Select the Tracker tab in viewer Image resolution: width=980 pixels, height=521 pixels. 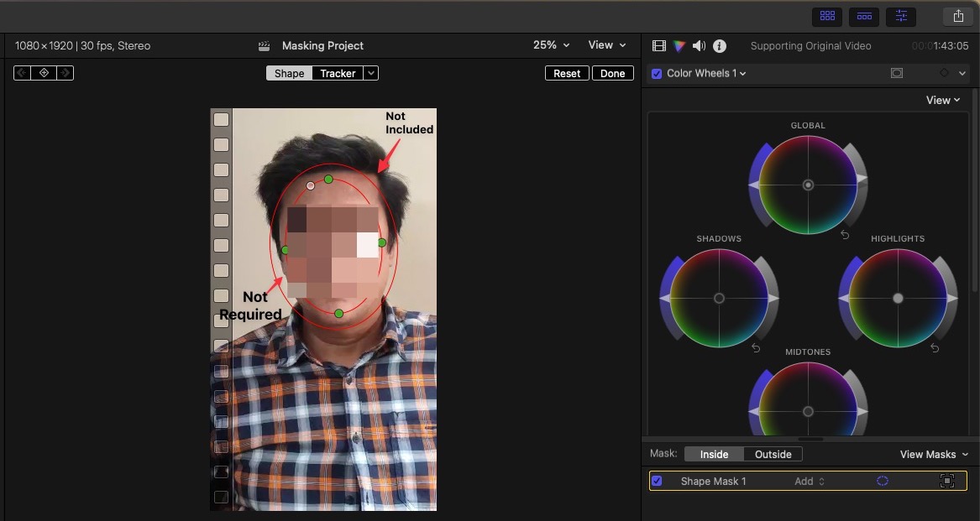point(338,73)
